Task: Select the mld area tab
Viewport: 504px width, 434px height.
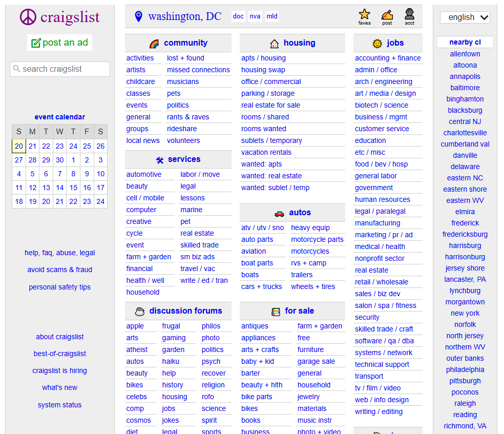Action: point(272,16)
